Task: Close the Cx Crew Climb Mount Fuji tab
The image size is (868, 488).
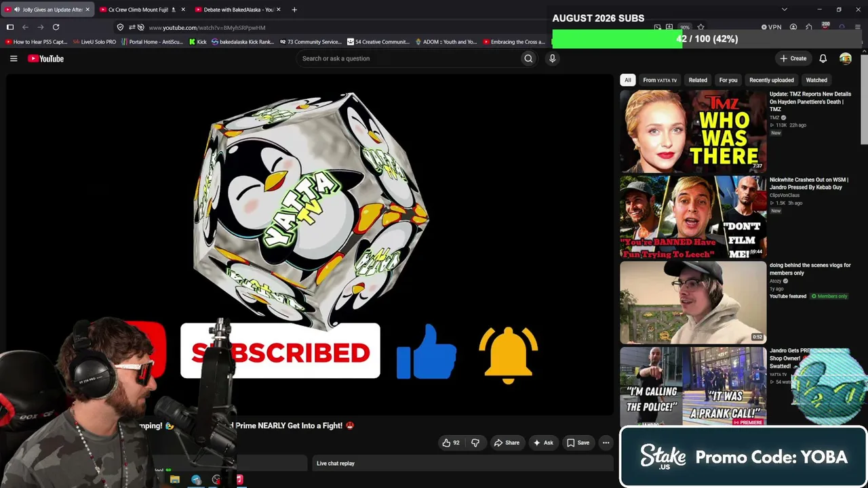Action: pos(183,9)
